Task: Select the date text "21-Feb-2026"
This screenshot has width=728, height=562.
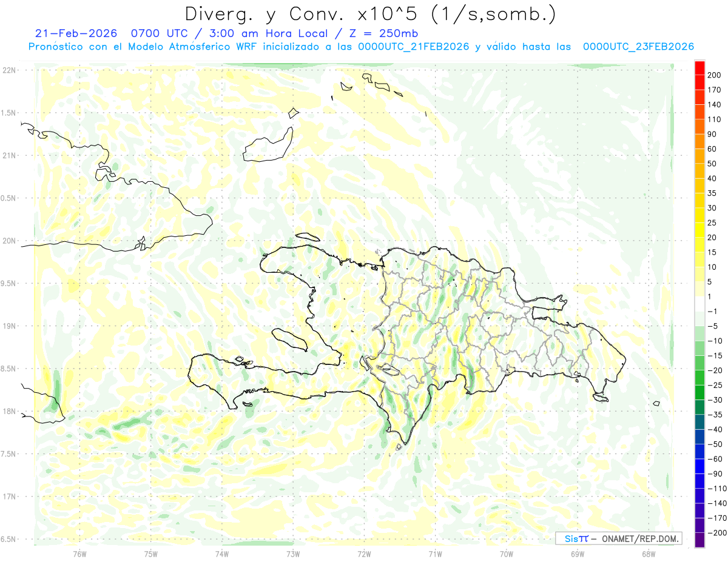Action: 76,33
